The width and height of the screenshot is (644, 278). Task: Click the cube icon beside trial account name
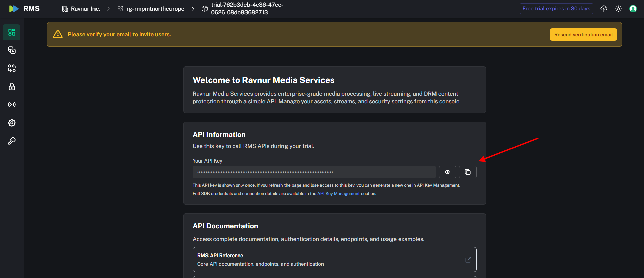tap(205, 9)
